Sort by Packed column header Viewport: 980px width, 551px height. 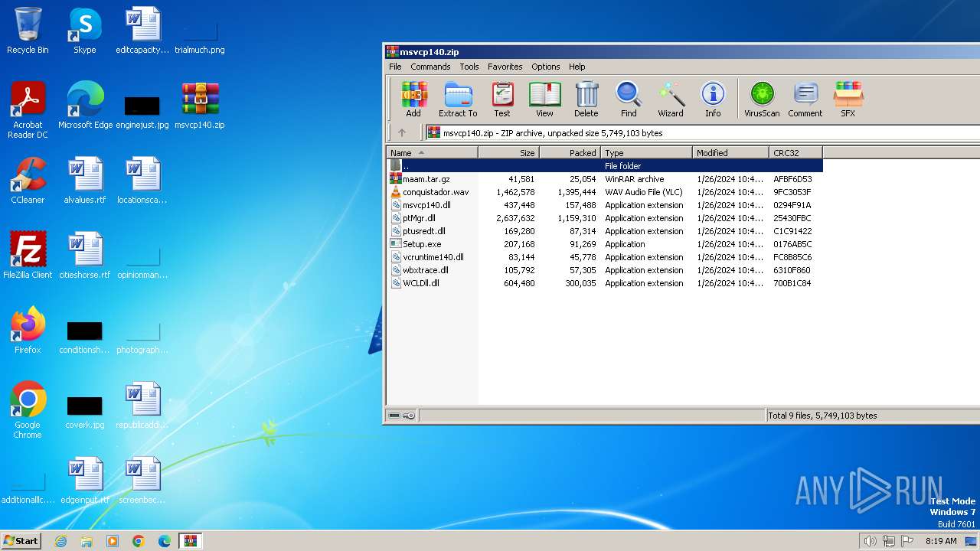[x=570, y=153]
